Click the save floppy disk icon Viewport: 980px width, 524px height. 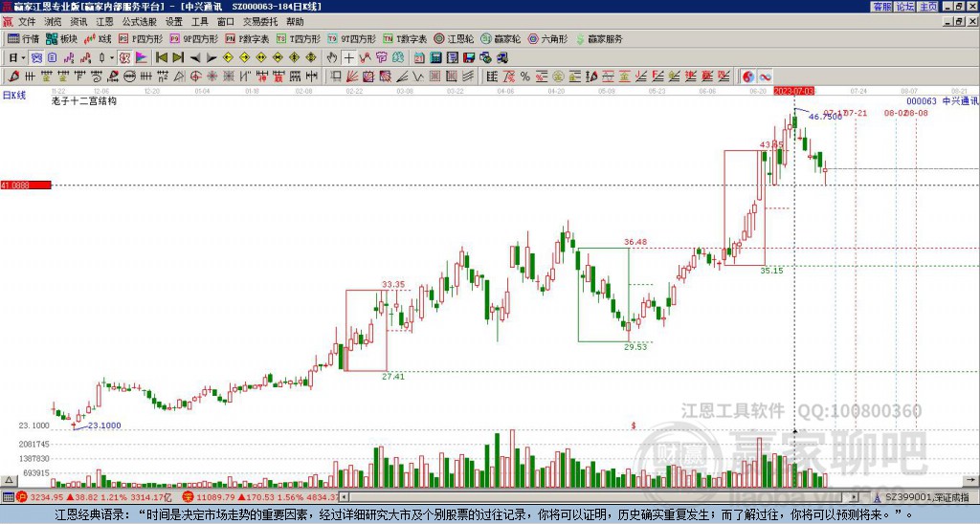point(469,58)
